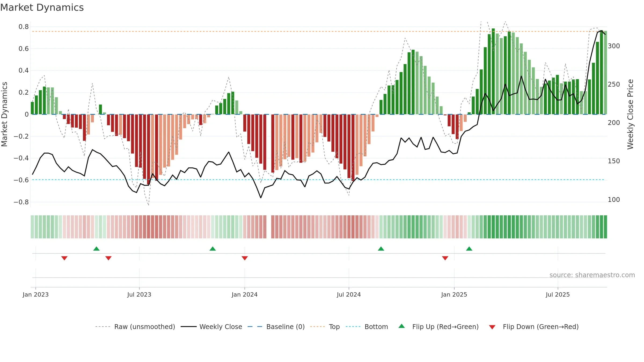Viewport: 644px width, 362px height.
Task: Click the Jul 2025 x-axis label
Action: pos(558,294)
